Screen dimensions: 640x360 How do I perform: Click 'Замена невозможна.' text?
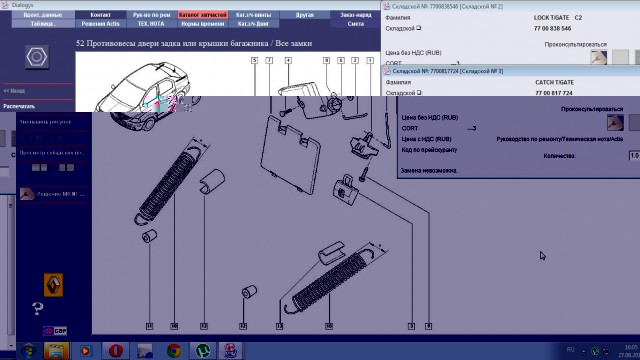point(429,171)
